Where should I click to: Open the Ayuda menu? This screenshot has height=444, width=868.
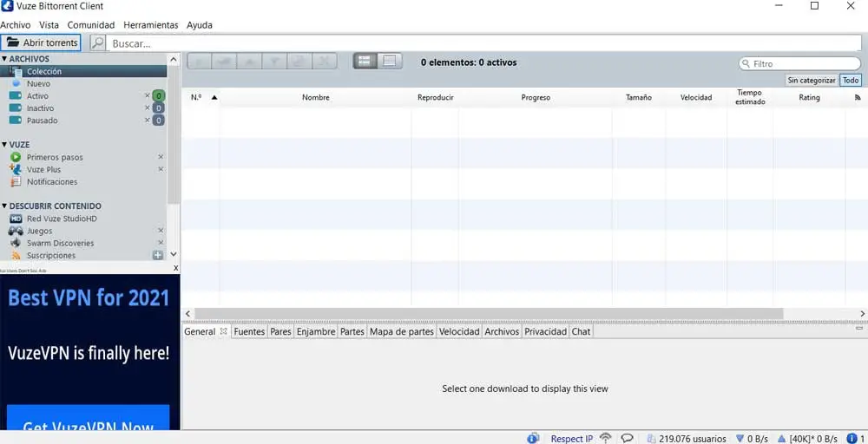(200, 25)
